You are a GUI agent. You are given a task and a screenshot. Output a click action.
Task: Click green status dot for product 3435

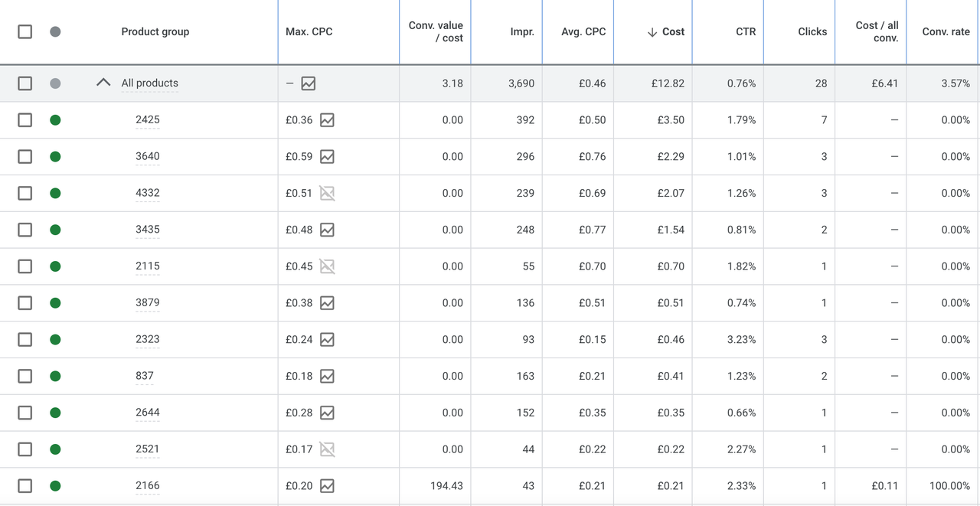pyautogui.click(x=55, y=230)
